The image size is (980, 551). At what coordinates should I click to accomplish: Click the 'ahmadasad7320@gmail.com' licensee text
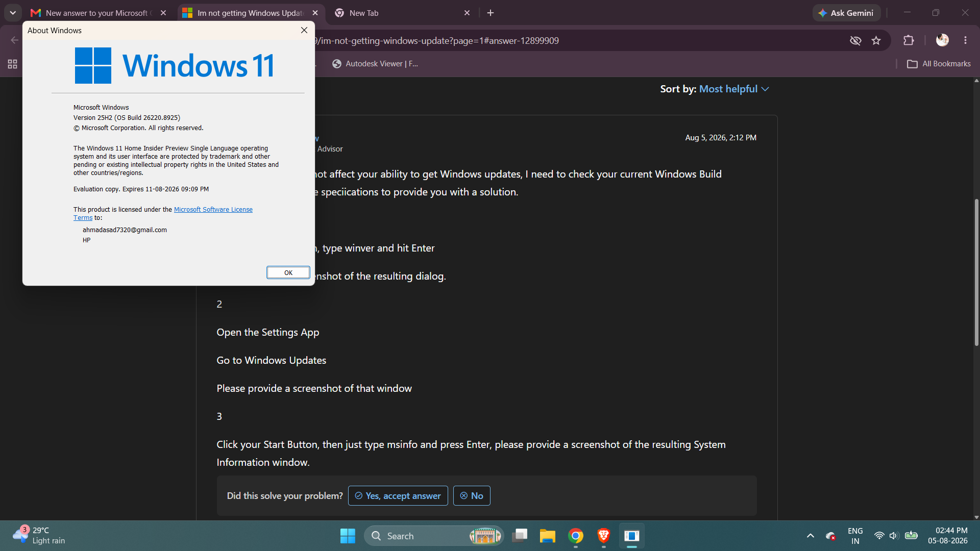(x=125, y=230)
